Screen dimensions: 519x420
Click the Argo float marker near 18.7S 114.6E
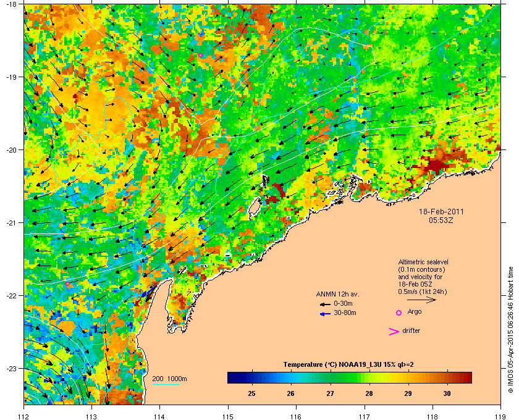click(x=200, y=55)
